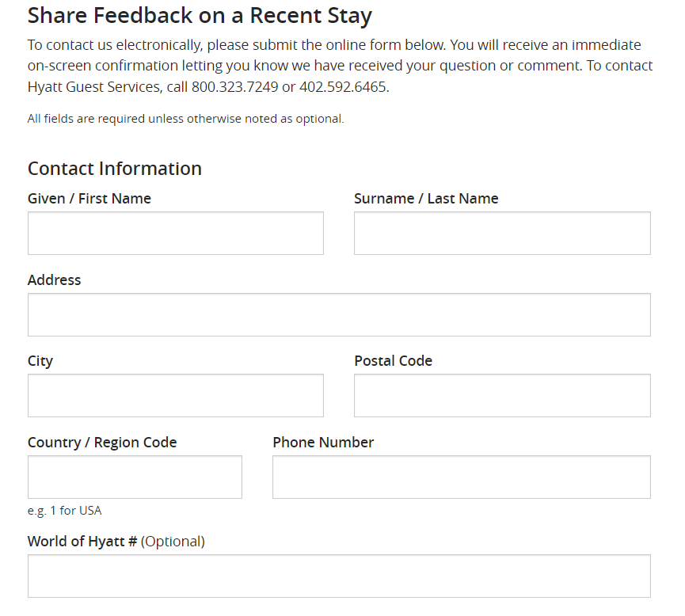685x616 pixels.
Task: Select the Postal Code input box
Action: 502,395
